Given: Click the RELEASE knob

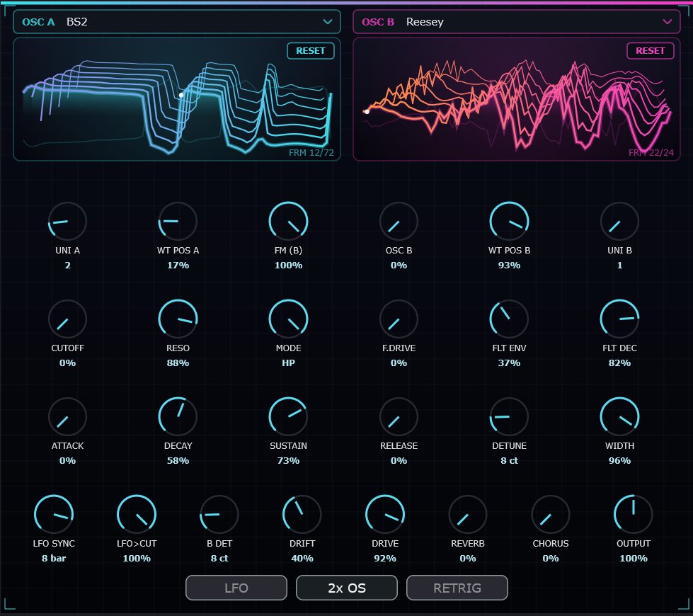Looking at the screenshot, I should click(x=399, y=417).
